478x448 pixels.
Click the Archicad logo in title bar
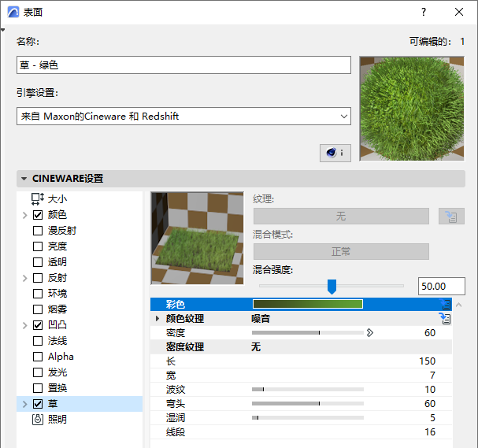point(13,12)
